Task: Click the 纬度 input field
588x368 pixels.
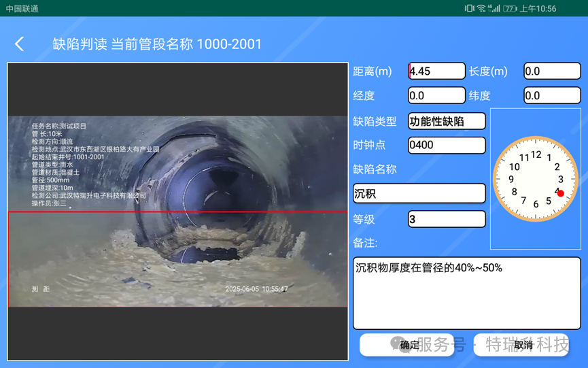Action: (x=552, y=95)
